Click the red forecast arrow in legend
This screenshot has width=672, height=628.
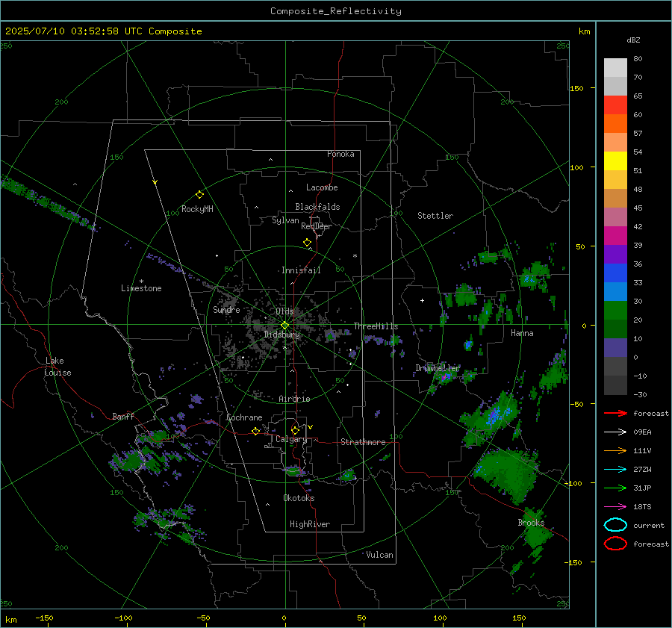(615, 413)
